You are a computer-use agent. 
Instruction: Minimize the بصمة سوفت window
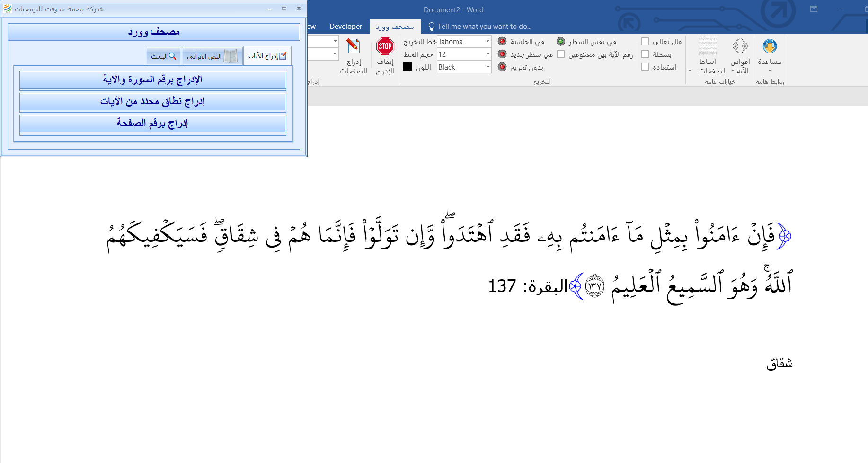[269, 9]
